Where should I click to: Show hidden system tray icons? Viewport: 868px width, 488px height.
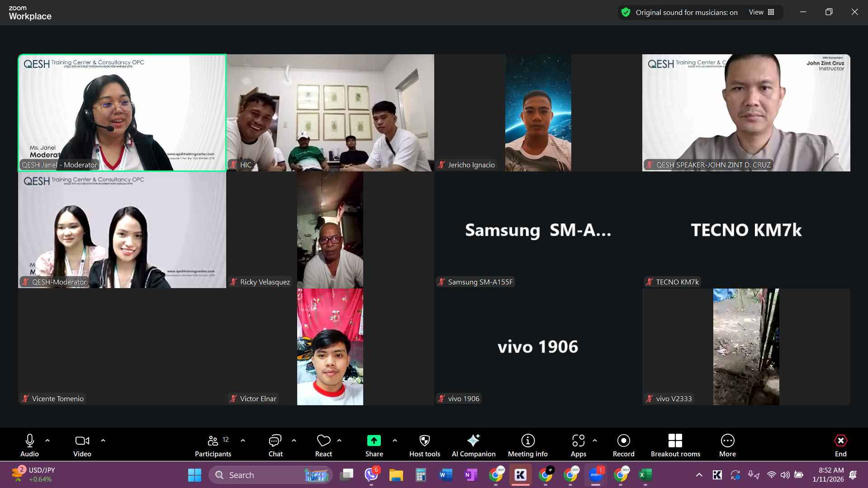pyautogui.click(x=699, y=475)
